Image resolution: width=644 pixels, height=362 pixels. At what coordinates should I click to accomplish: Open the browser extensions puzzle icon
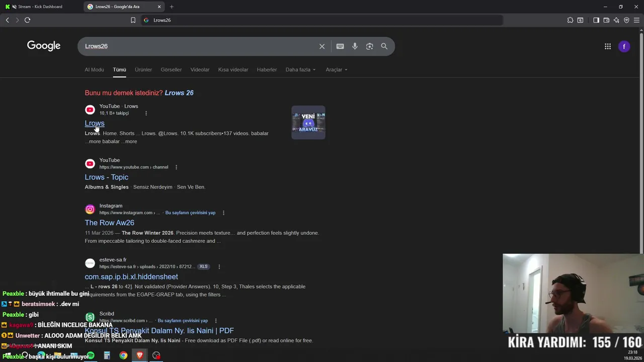(570, 20)
